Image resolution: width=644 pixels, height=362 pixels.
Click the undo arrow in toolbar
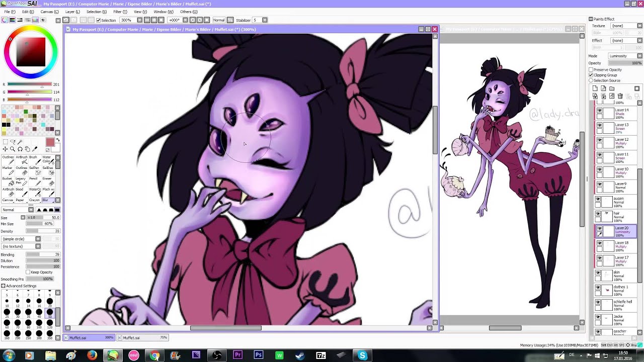coord(66,20)
